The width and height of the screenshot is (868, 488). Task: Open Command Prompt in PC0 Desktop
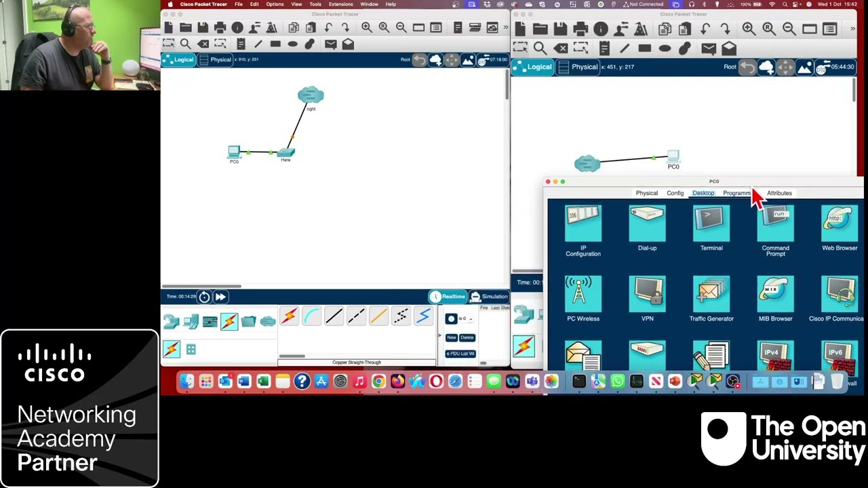pyautogui.click(x=775, y=232)
